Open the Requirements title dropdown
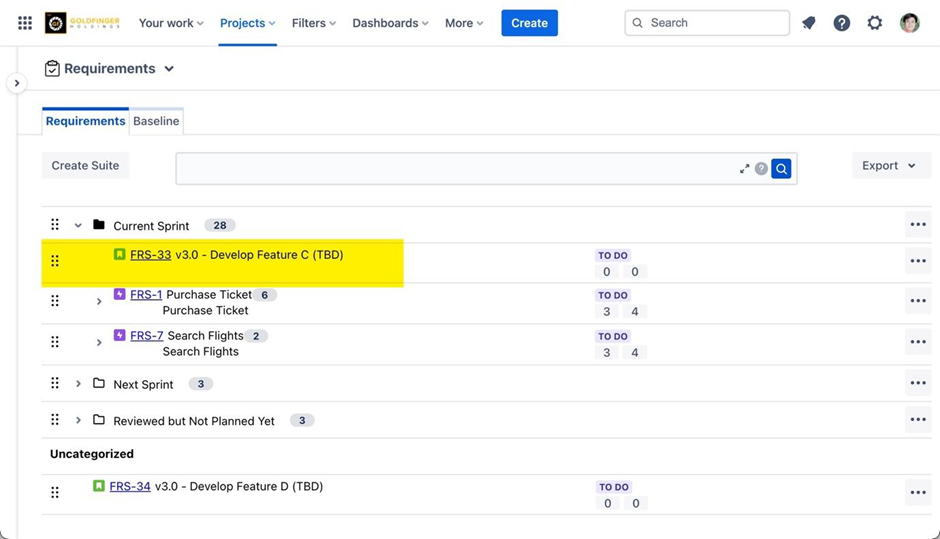 [x=169, y=69]
